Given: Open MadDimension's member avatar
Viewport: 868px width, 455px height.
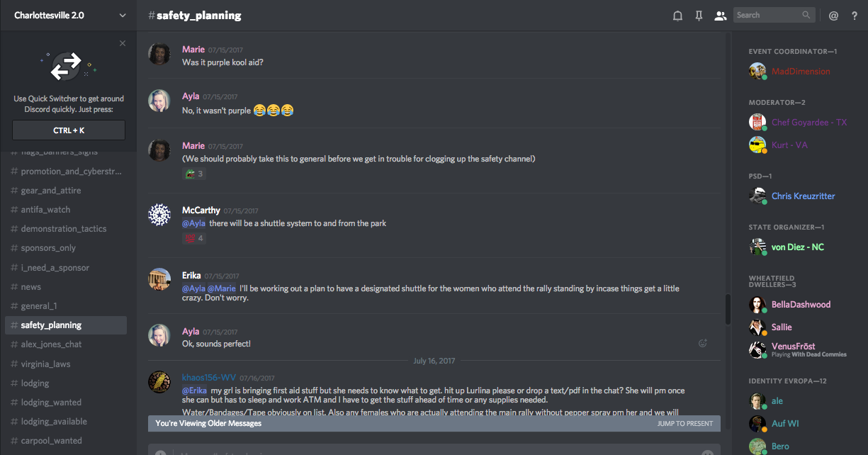Looking at the screenshot, I should [757, 71].
